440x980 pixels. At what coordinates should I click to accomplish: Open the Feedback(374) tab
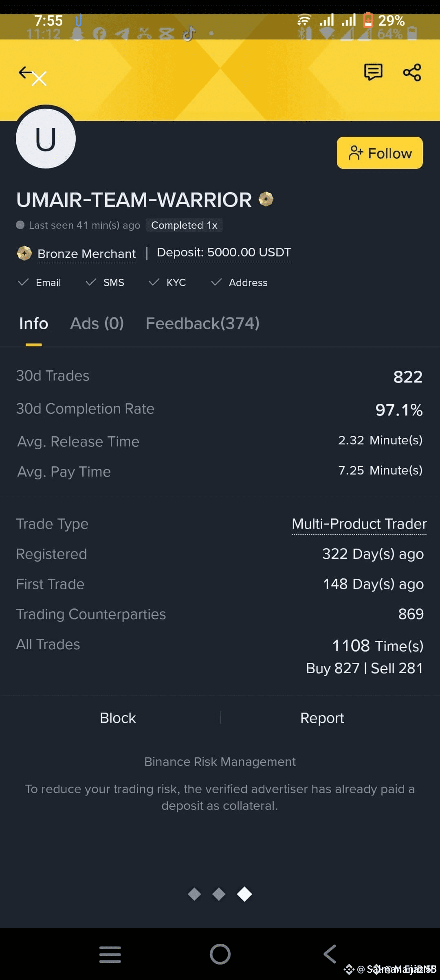pyautogui.click(x=202, y=324)
